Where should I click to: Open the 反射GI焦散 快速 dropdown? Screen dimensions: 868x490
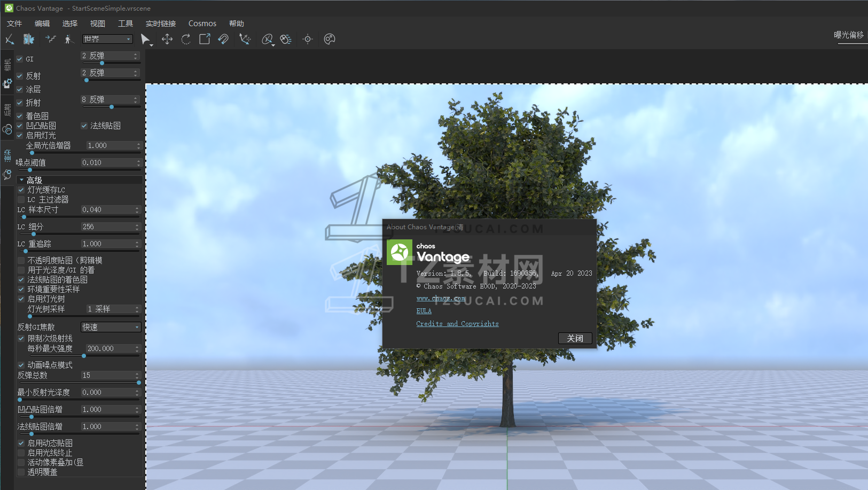pos(111,327)
